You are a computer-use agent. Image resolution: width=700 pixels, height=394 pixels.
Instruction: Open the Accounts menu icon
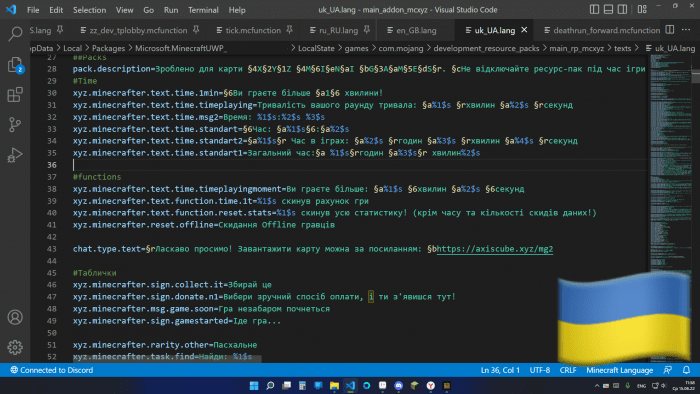point(15,317)
